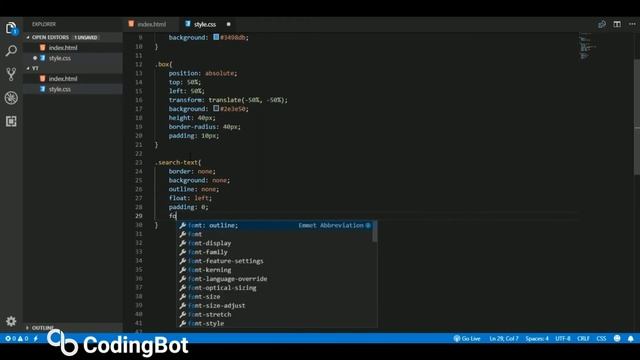This screenshot has height=360, width=640.
Task: Choose the 'font-feature-settings' suggestion
Action: [275, 261]
